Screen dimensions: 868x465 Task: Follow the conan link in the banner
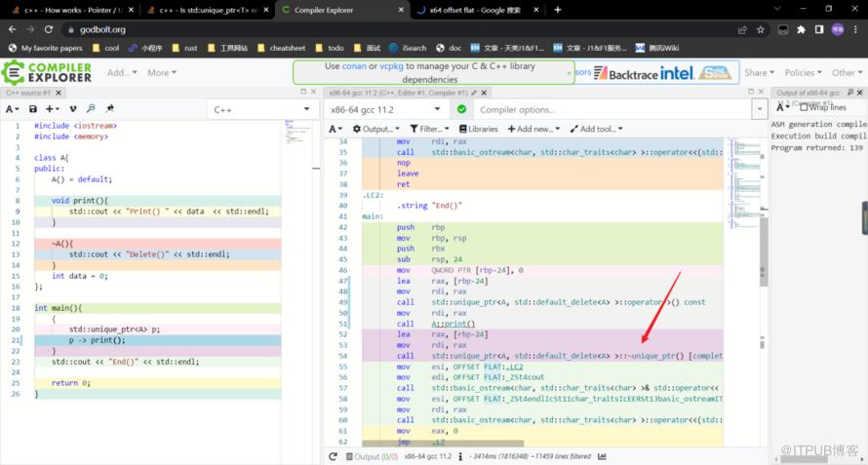(354, 66)
